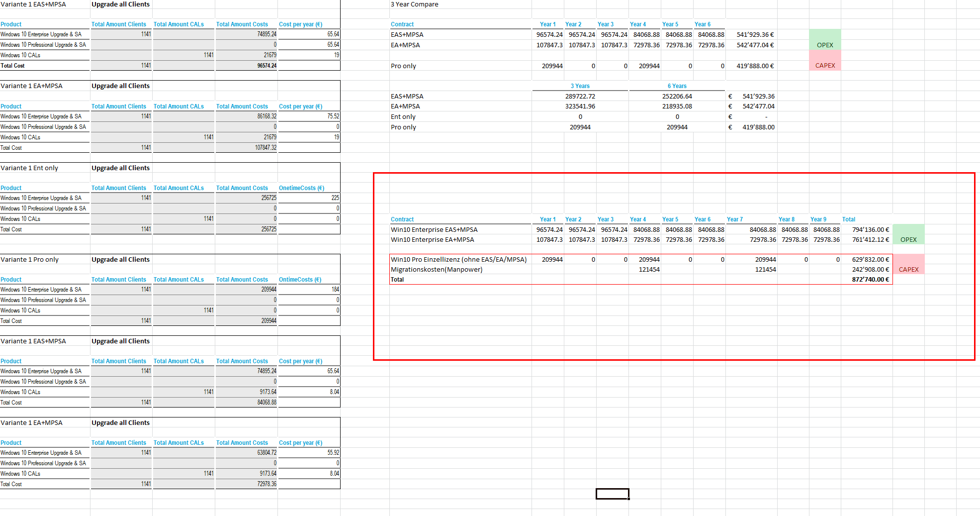Select the cost per year cell 75.52

click(309, 116)
